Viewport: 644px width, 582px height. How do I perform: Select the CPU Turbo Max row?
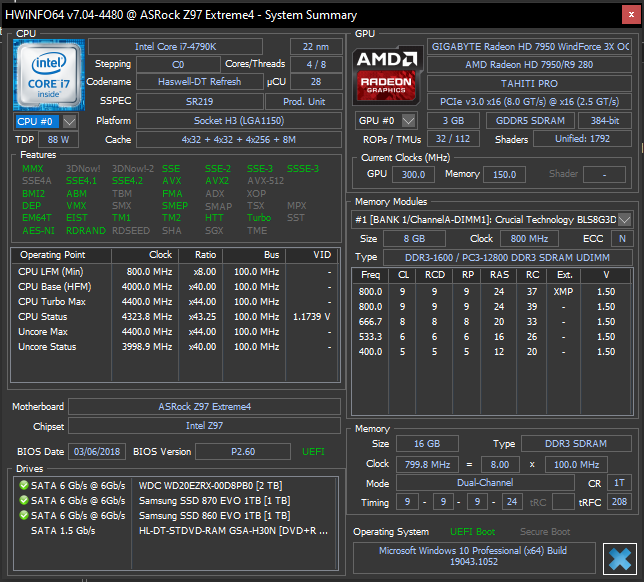[175, 302]
